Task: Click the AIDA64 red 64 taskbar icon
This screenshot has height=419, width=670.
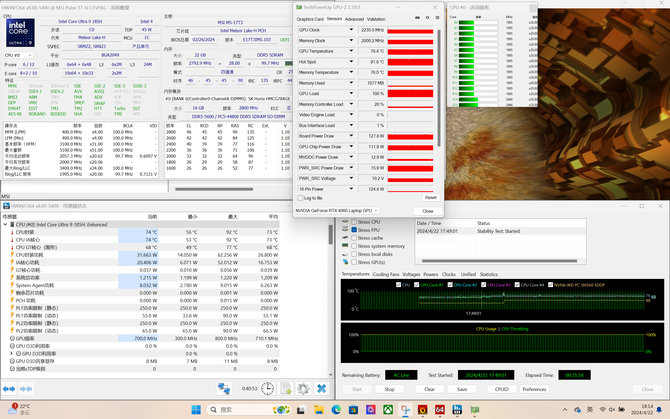Action: [440, 410]
